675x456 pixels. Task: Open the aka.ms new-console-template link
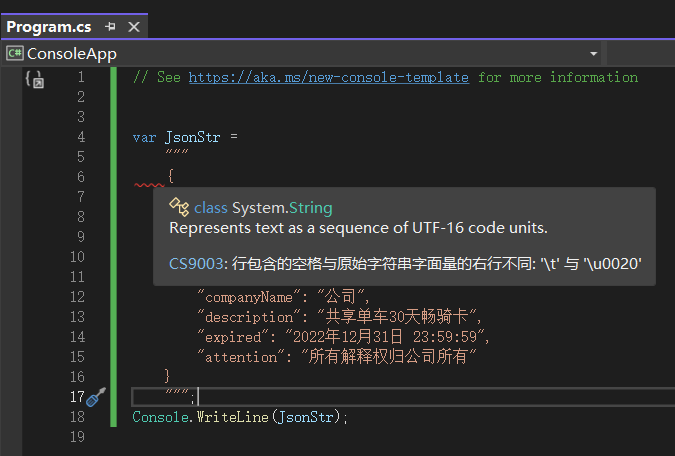point(328,78)
